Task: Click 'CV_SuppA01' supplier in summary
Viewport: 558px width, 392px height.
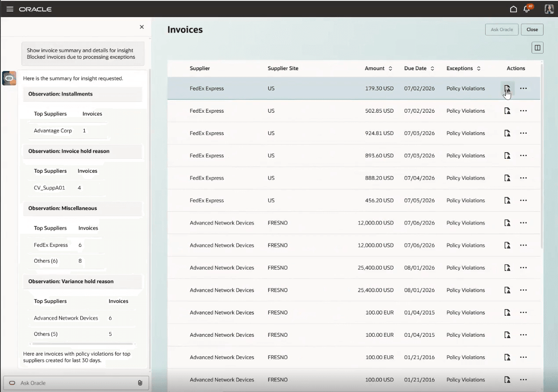Action: (49, 188)
